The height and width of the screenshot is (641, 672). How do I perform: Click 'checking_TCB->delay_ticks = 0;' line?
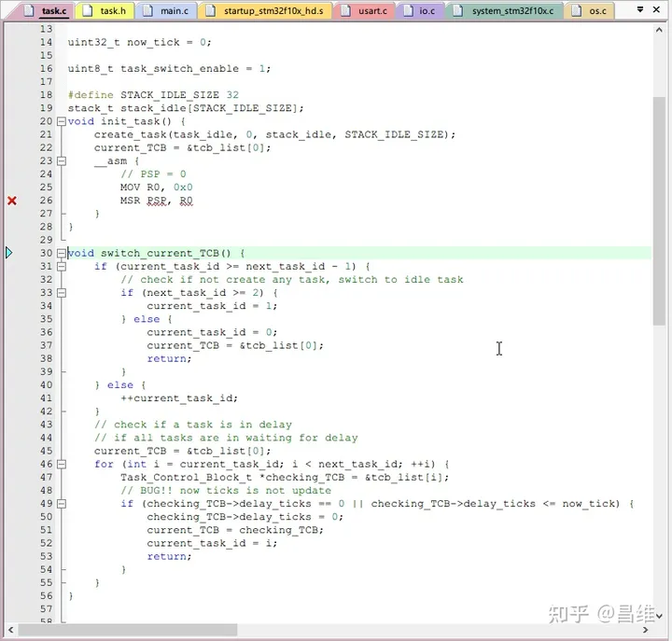tap(245, 517)
